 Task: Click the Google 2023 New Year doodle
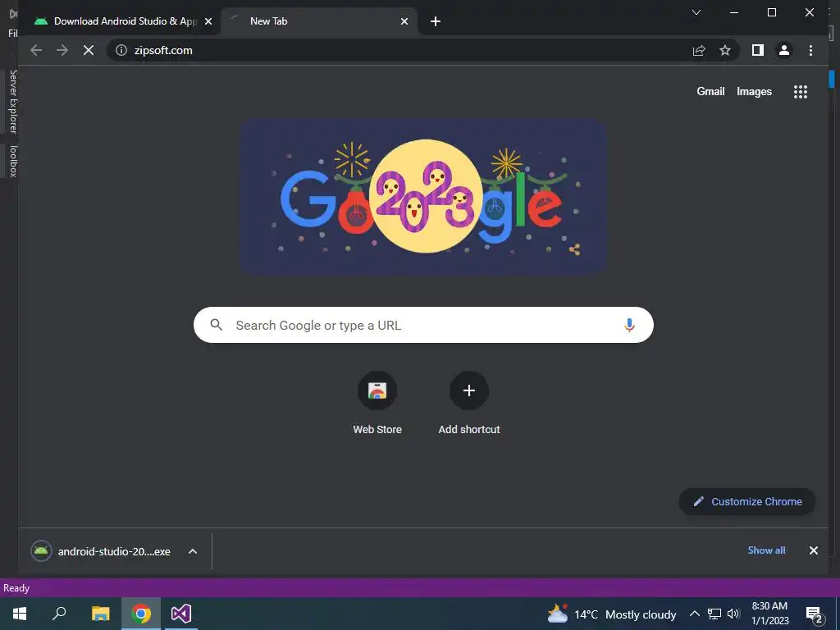423,197
